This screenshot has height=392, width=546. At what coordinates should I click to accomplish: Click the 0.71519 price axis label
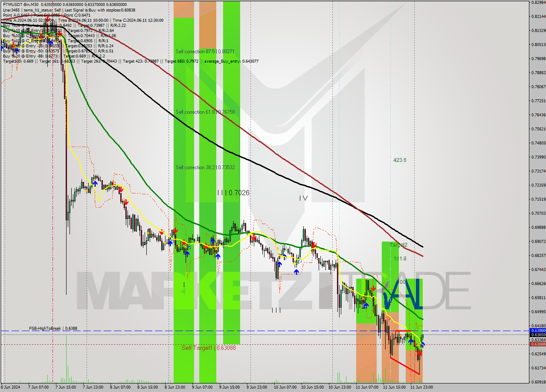[x=538, y=199]
